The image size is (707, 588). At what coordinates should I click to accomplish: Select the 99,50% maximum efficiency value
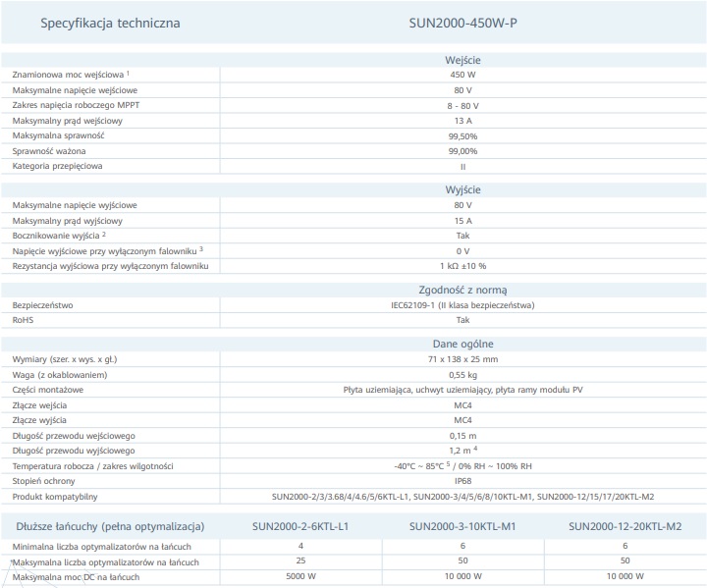coord(462,135)
